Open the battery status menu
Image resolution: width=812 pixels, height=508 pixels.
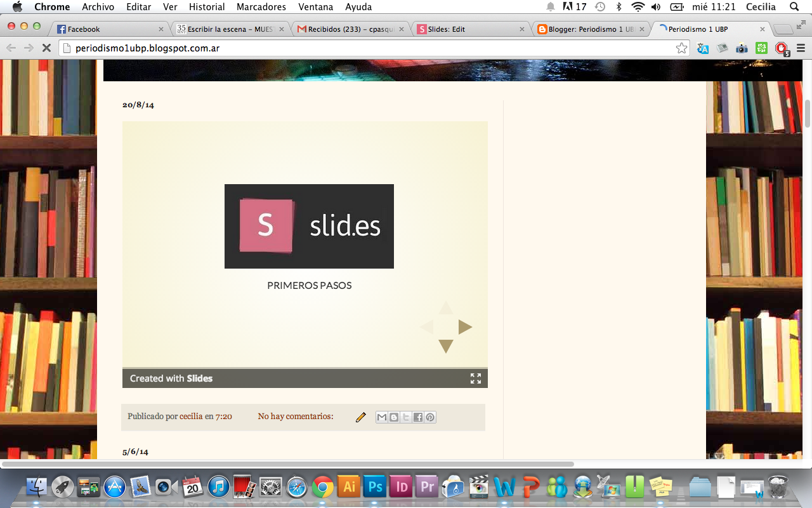coord(677,7)
